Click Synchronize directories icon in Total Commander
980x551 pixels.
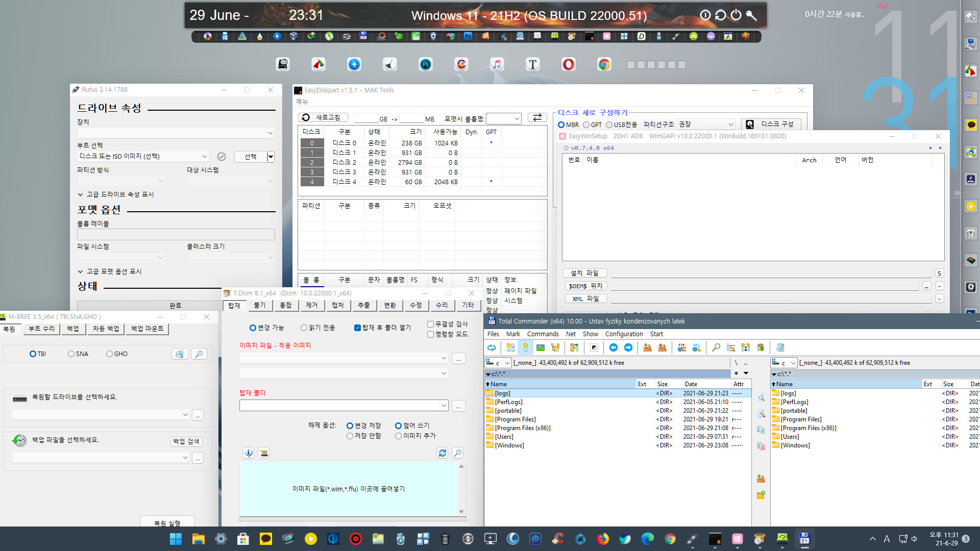746,347
